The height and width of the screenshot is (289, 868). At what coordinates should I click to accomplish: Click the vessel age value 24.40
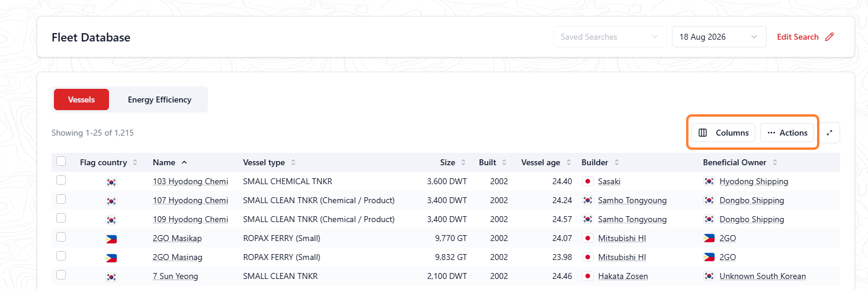coord(562,181)
